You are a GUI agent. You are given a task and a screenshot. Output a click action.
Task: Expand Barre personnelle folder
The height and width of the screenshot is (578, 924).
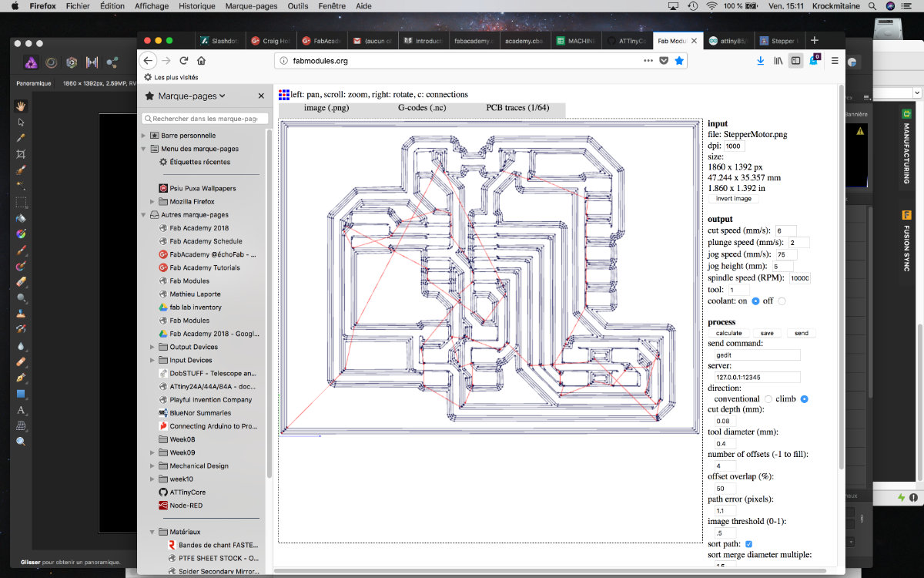point(143,136)
